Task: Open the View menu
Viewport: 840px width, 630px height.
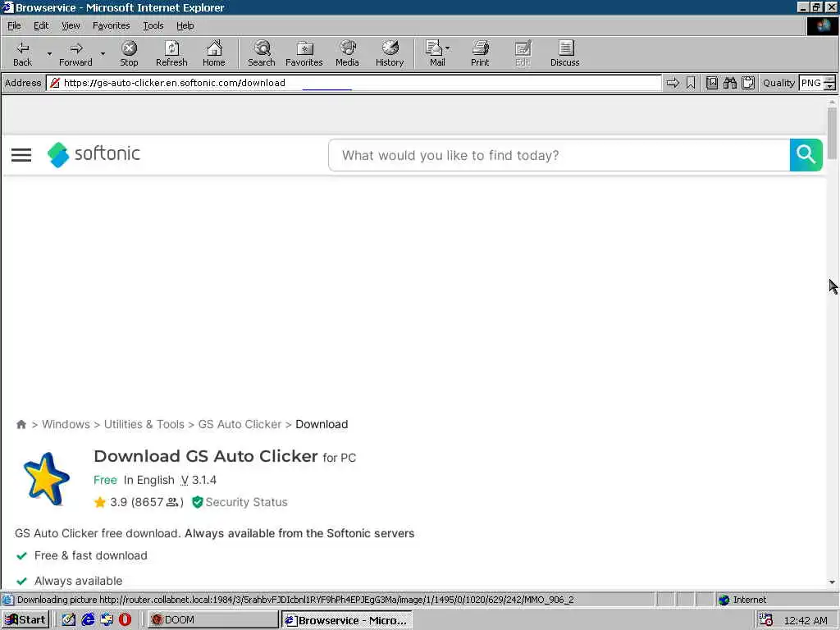Action: pyautogui.click(x=71, y=25)
